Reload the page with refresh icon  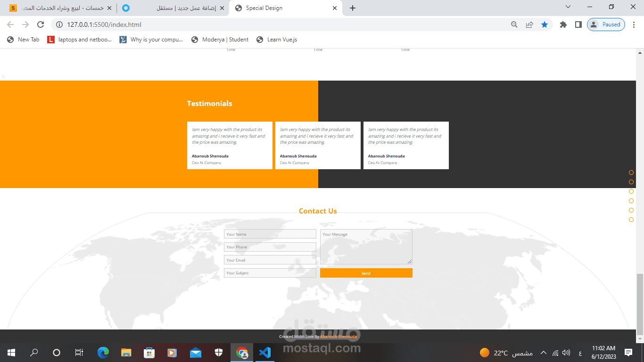tap(41, 25)
